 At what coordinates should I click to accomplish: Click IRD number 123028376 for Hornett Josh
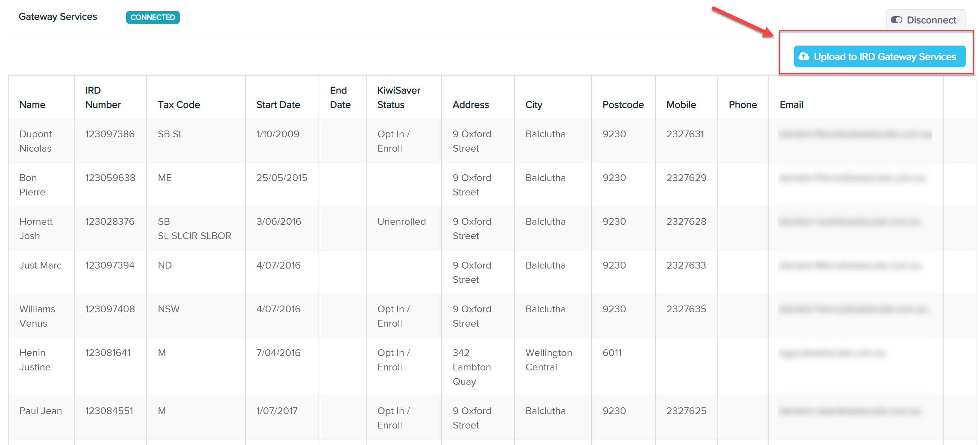[109, 221]
